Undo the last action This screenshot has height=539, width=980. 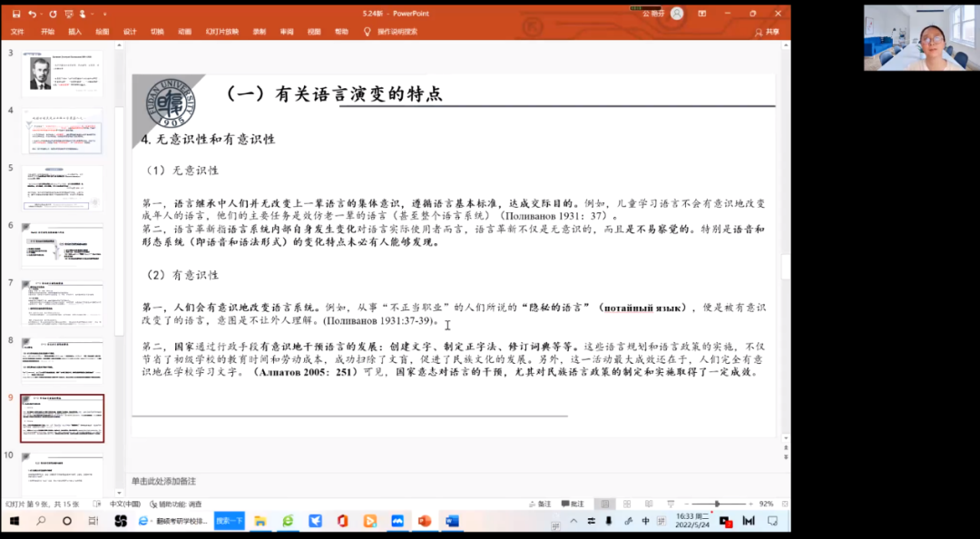31,13
